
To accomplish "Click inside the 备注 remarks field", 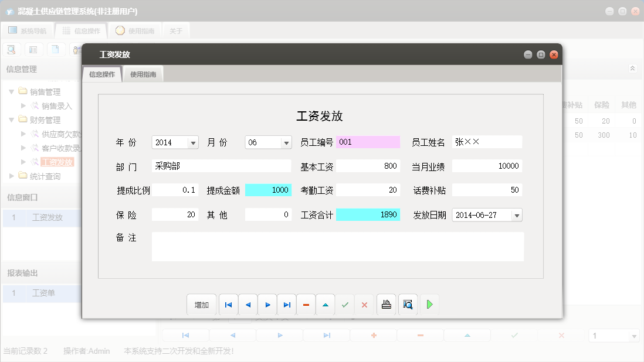I will click(x=337, y=246).
